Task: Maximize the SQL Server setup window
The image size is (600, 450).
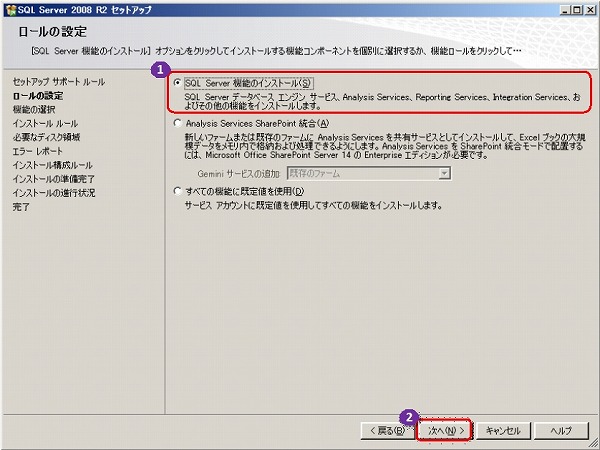Action: pos(577,10)
